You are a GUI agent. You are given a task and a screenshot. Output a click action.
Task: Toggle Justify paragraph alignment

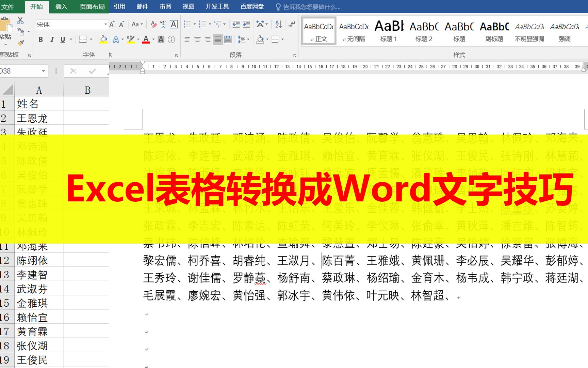pos(218,40)
